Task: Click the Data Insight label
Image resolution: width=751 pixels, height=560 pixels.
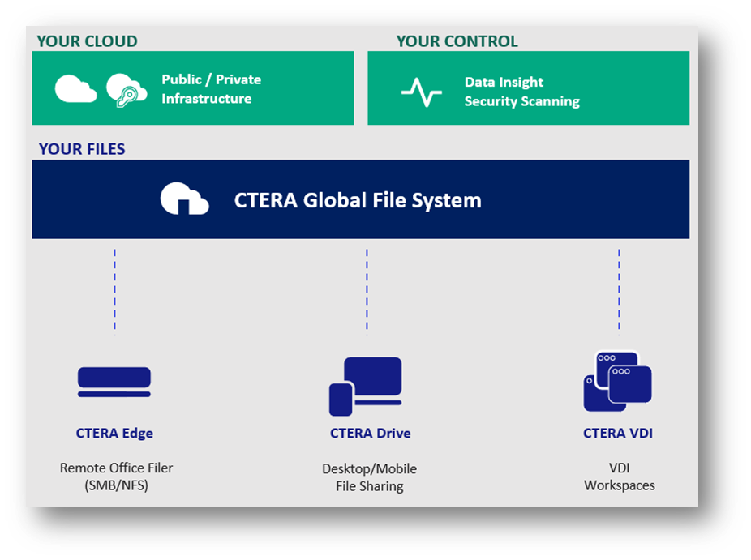Action: (504, 83)
